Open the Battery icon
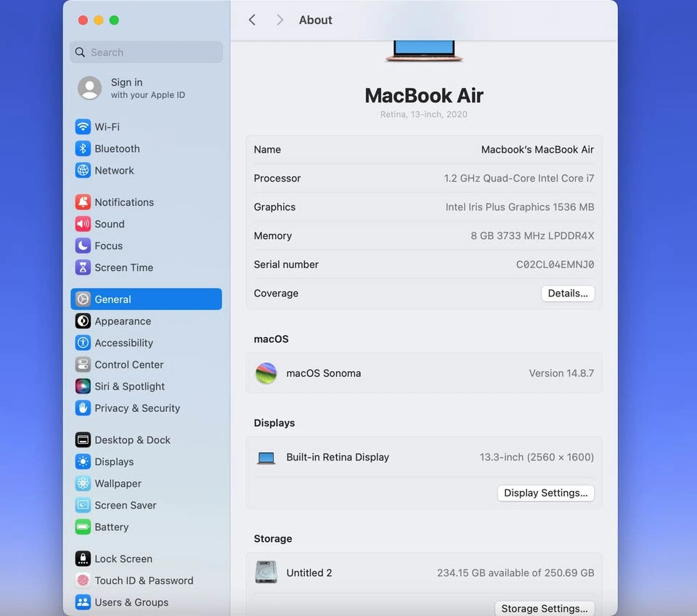The height and width of the screenshot is (616, 697). 83,527
